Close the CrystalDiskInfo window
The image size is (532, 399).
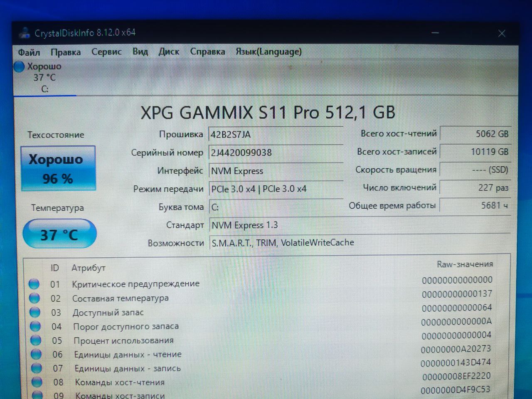coord(502,33)
